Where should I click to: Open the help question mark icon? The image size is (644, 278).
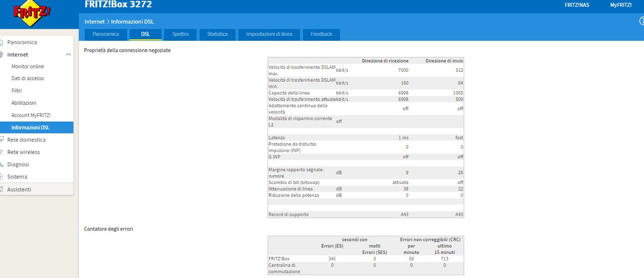641,21
